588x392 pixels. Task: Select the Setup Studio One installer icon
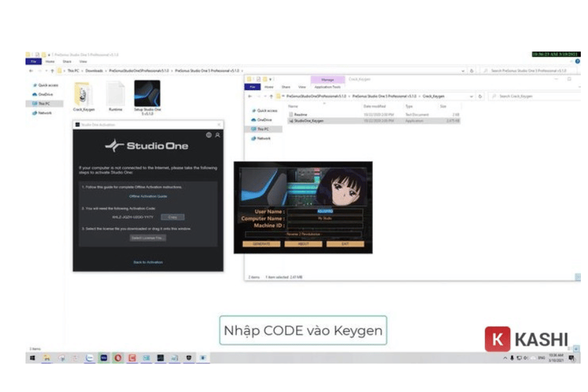(147, 94)
